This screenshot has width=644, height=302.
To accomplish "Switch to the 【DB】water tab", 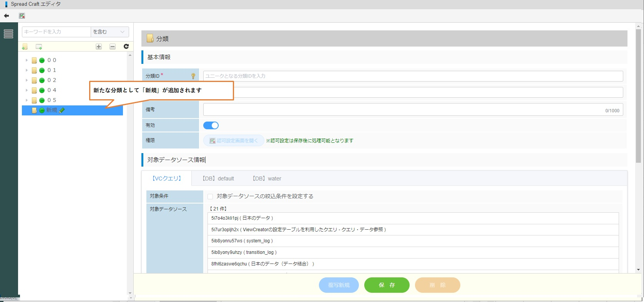I will click(x=267, y=179).
